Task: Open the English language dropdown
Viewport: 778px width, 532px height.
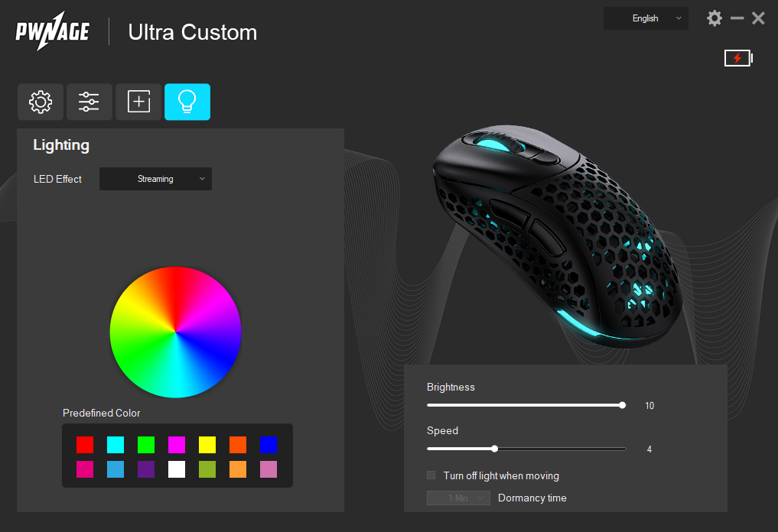Action: [646, 18]
